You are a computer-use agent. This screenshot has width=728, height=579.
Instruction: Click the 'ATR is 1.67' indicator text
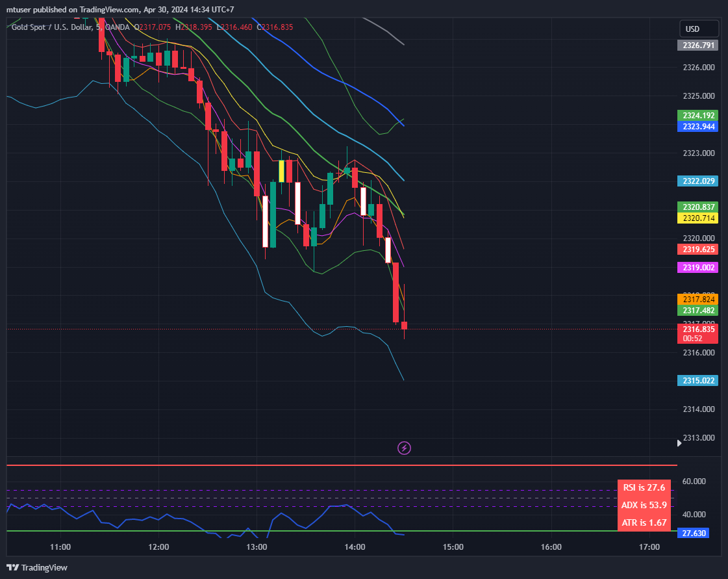(644, 522)
